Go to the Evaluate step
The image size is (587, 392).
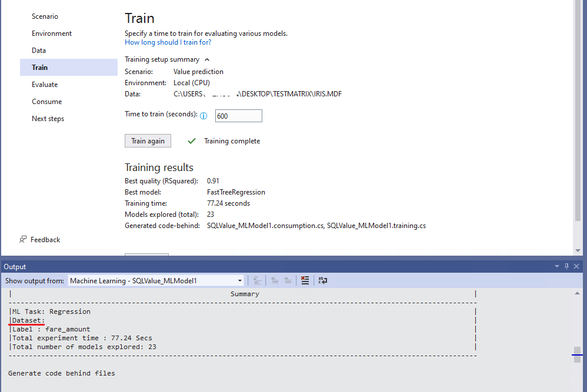[x=45, y=85]
